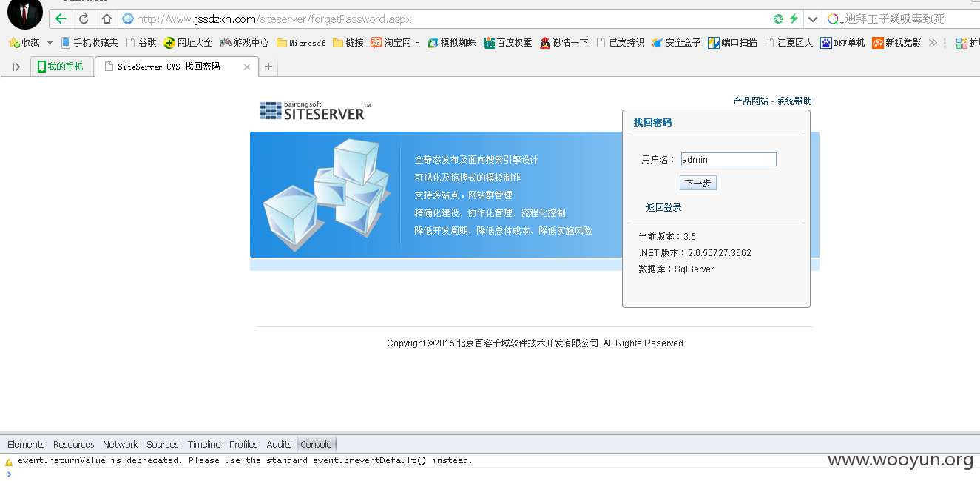Click the console warning triangle icon
Image resolution: width=980 pixels, height=481 pixels.
pos(9,461)
